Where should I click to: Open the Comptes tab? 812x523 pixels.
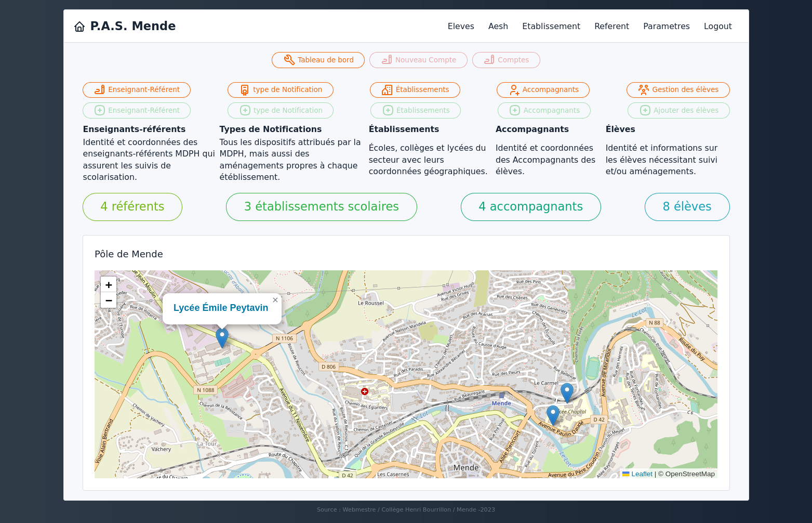click(x=506, y=60)
